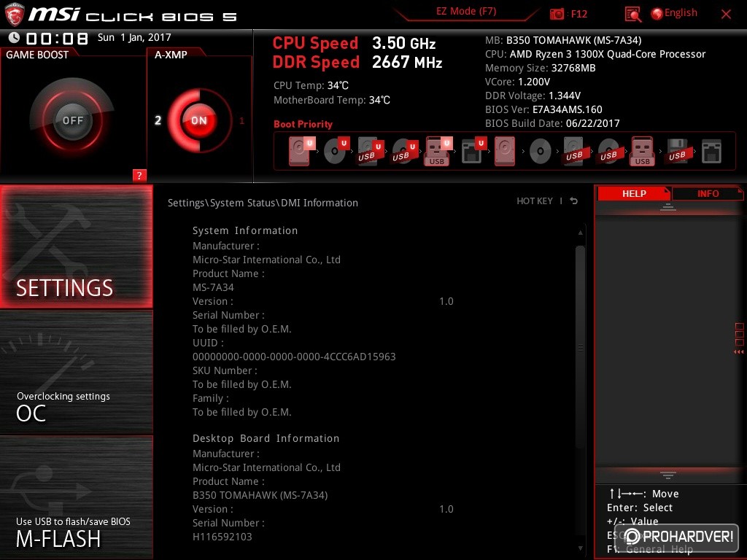Select the UUID value 00000000-0000-0000-0000-4CCC6AD15963
Screen dimensions: 747x560
pyautogui.click(x=294, y=357)
